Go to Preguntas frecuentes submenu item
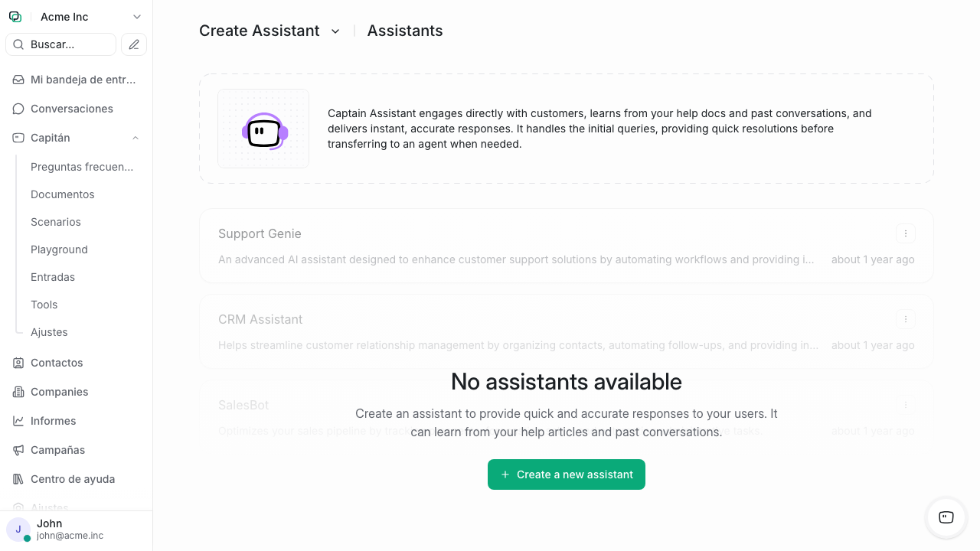Screen dimensions: 980x551 (x=82, y=167)
